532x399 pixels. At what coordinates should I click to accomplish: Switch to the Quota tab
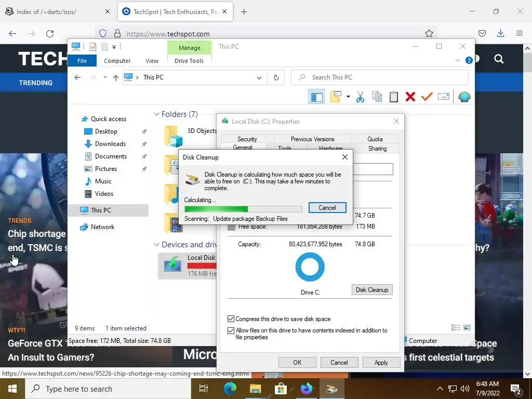375,139
